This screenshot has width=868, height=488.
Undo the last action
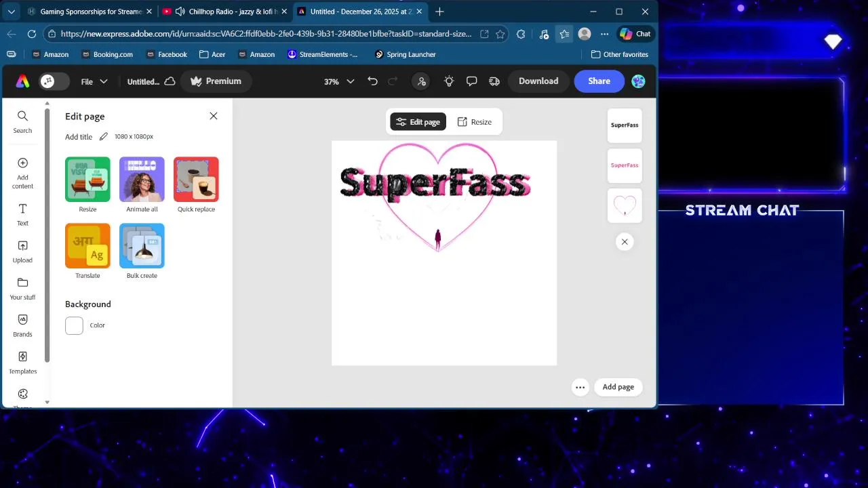click(x=372, y=81)
